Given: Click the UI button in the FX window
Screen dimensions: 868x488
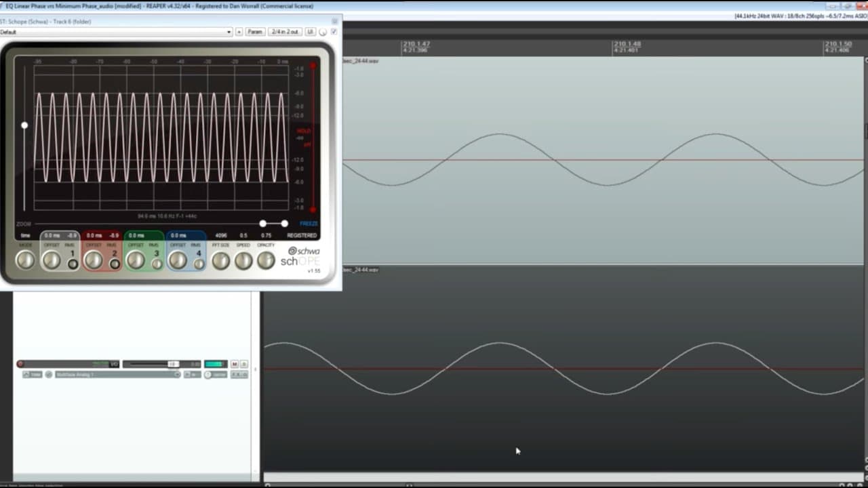Looking at the screenshot, I should [310, 31].
